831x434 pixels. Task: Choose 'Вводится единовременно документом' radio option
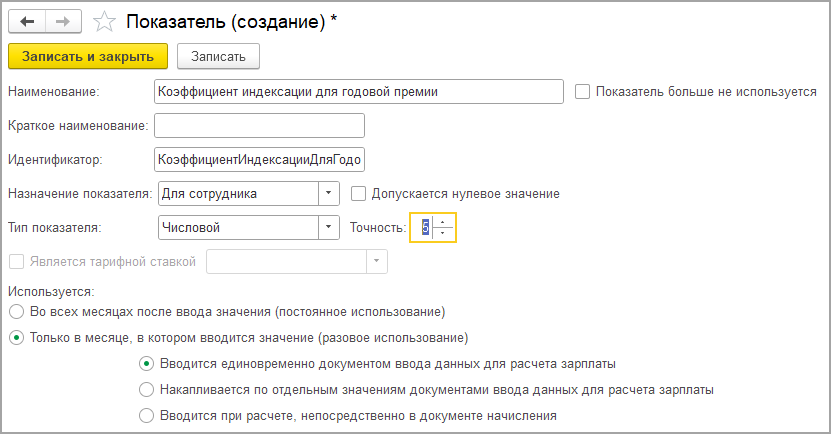(147, 363)
